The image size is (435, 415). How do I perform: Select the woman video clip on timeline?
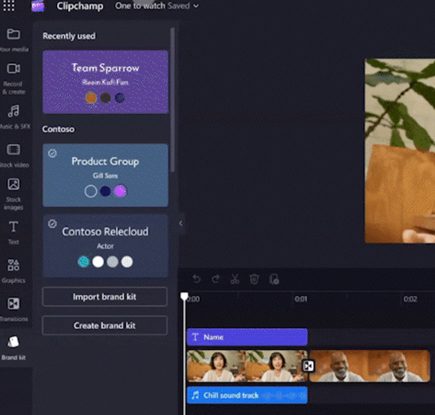tap(246, 366)
